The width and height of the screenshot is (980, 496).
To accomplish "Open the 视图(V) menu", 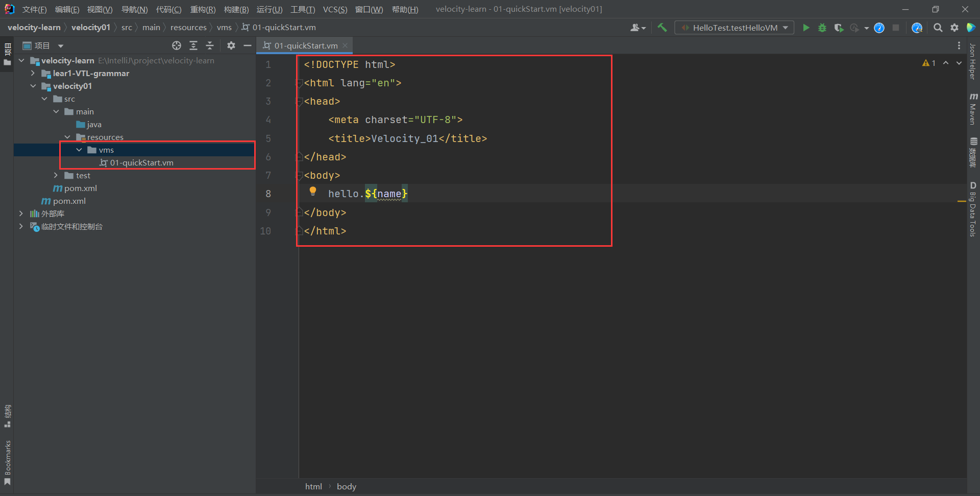I will (100, 9).
